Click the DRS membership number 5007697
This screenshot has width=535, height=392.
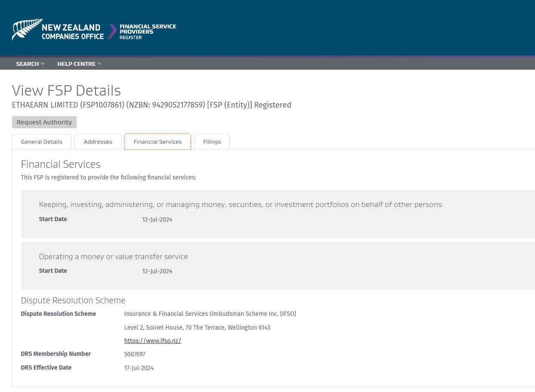coord(135,354)
